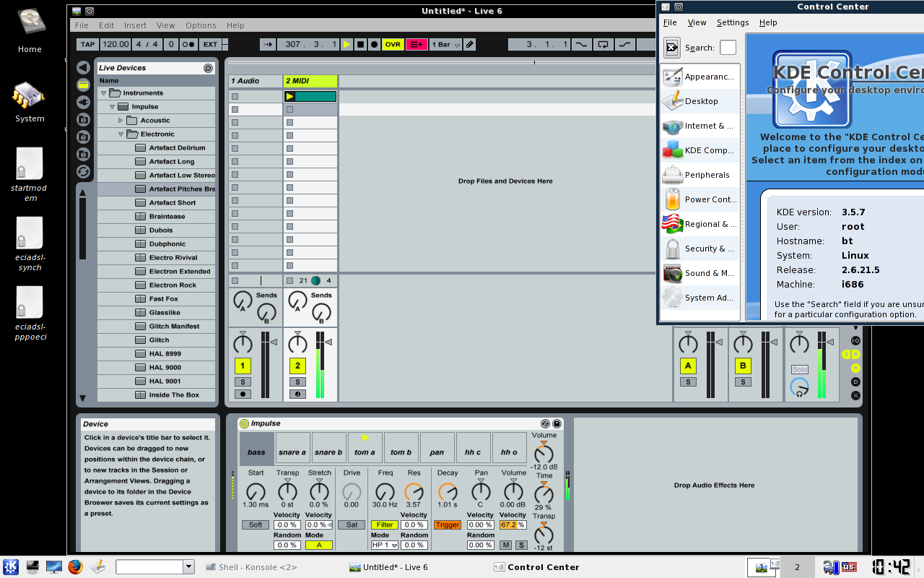Launch Firefox from the taskbar
924x578 pixels.
pyautogui.click(x=76, y=567)
